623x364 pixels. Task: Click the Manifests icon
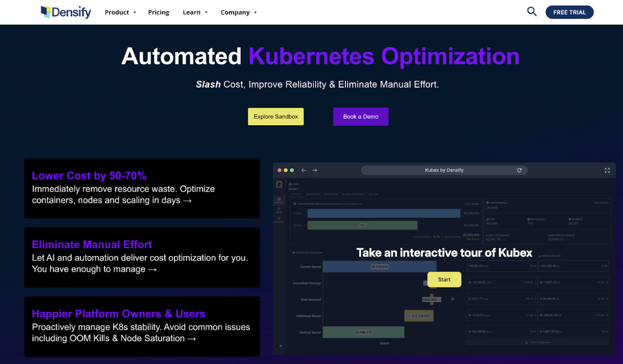[x=570, y=219]
